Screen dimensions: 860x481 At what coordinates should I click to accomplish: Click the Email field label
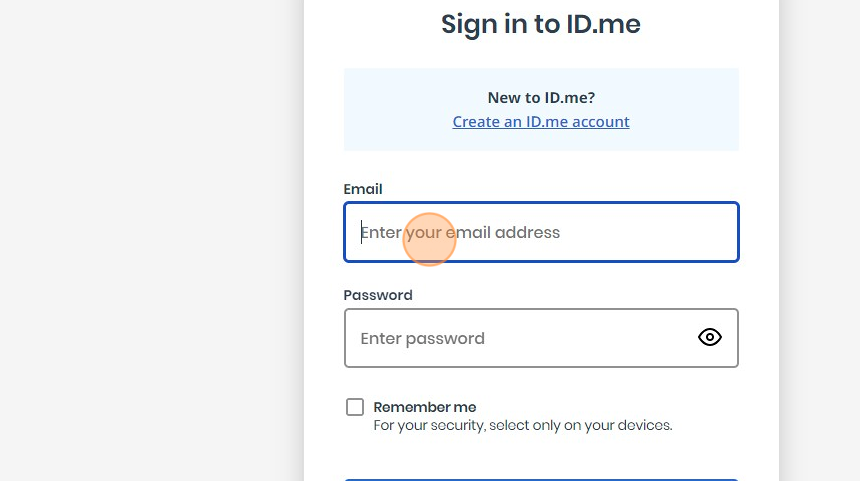click(x=363, y=189)
